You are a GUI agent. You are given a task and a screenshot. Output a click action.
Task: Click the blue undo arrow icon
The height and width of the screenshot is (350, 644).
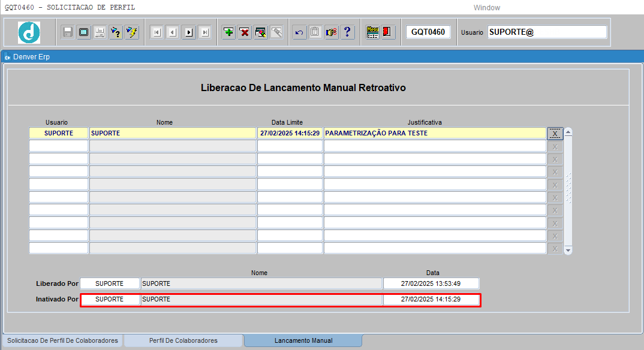pyautogui.click(x=299, y=32)
